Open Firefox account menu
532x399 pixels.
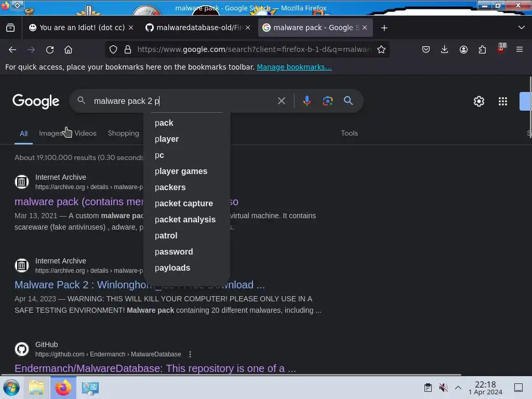pyautogui.click(x=463, y=49)
